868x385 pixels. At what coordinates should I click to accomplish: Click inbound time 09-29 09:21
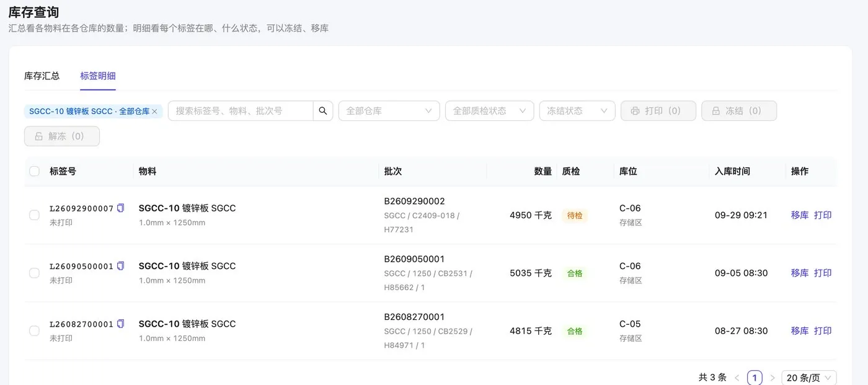point(741,215)
